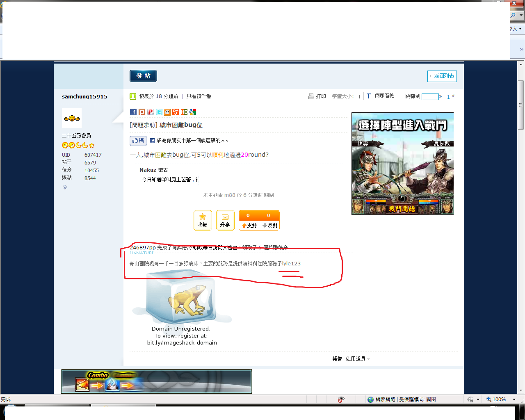Select the large blue T font size

click(369, 96)
